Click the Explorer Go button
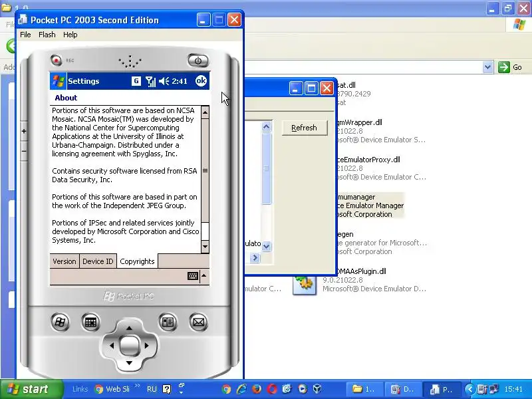 tap(510, 67)
